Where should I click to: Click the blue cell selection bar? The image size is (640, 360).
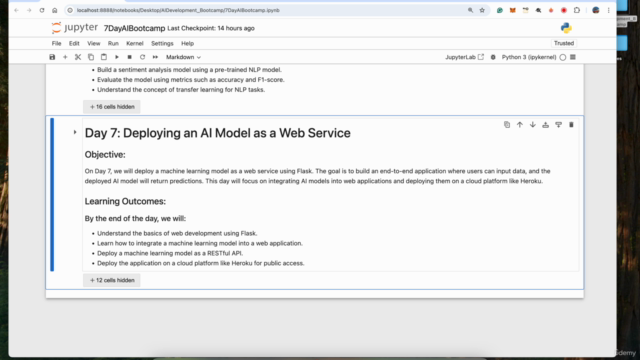click(x=52, y=194)
